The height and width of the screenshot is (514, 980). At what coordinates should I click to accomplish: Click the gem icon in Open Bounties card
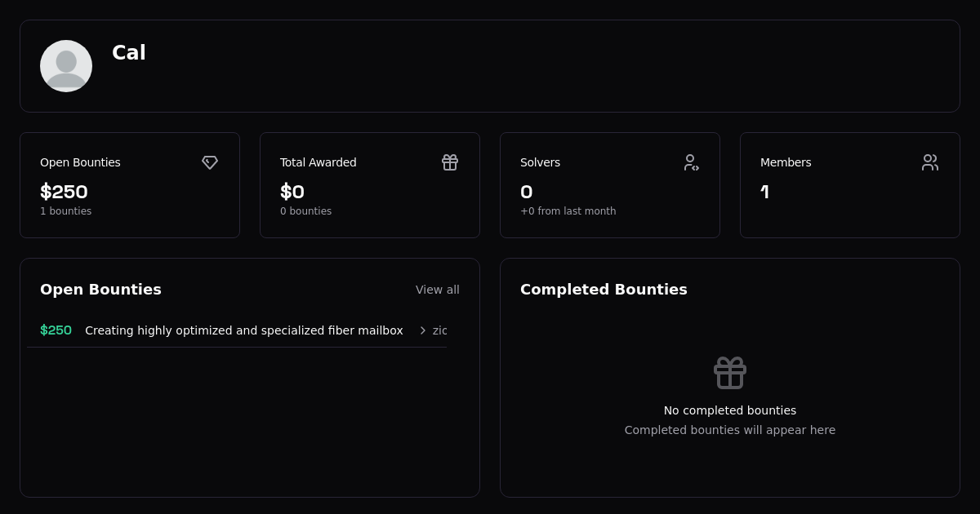(210, 162)
